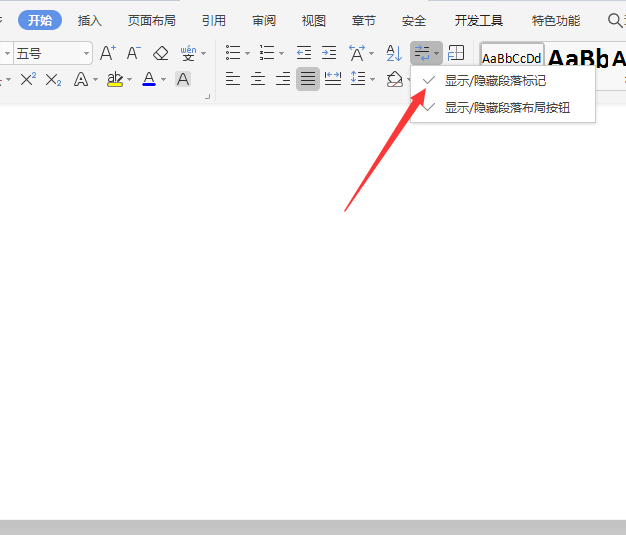Click the decrease font size icon
The width and height of the screenshot is (626, 535).
[133, 53]
